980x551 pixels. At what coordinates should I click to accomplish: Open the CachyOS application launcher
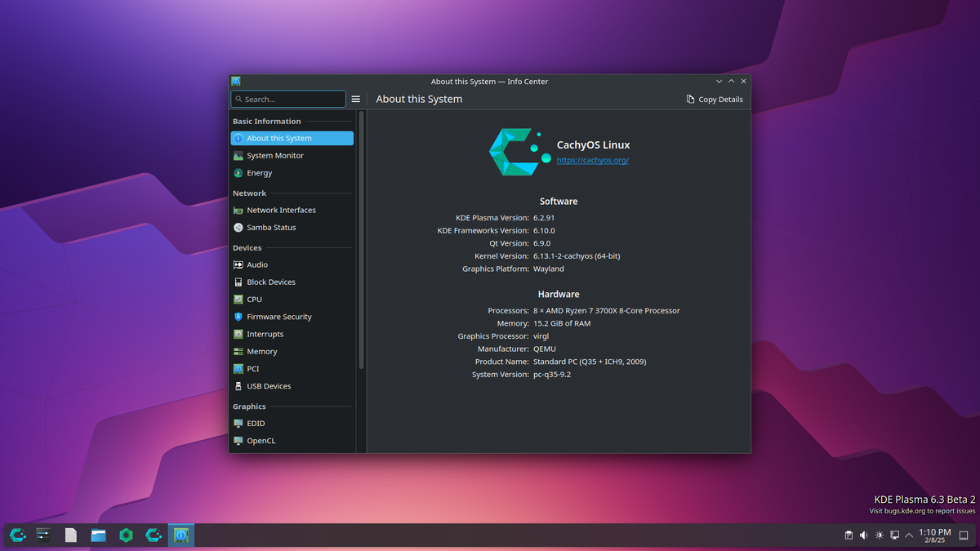pyautogui.click(x=17, y=535)
